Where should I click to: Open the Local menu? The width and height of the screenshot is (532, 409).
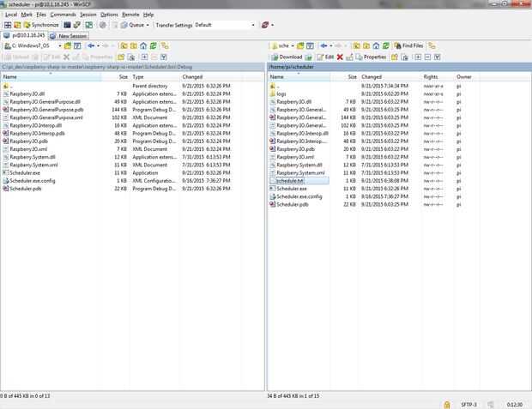tap(11, 15)
